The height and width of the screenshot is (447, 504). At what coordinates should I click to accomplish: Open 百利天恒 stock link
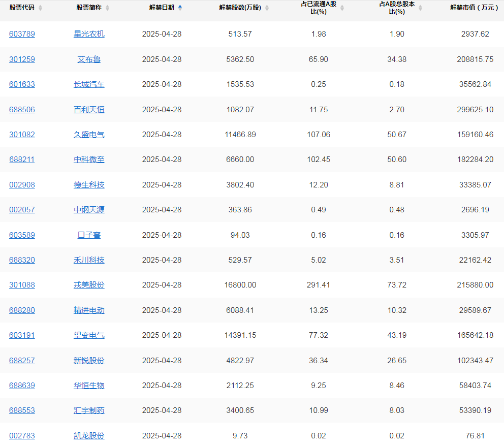(x=89, y=110)
